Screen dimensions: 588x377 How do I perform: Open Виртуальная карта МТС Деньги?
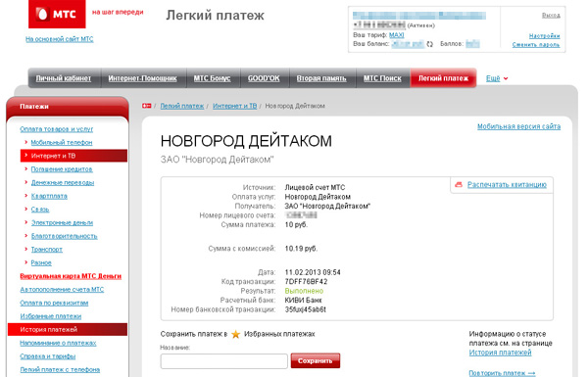71,276
